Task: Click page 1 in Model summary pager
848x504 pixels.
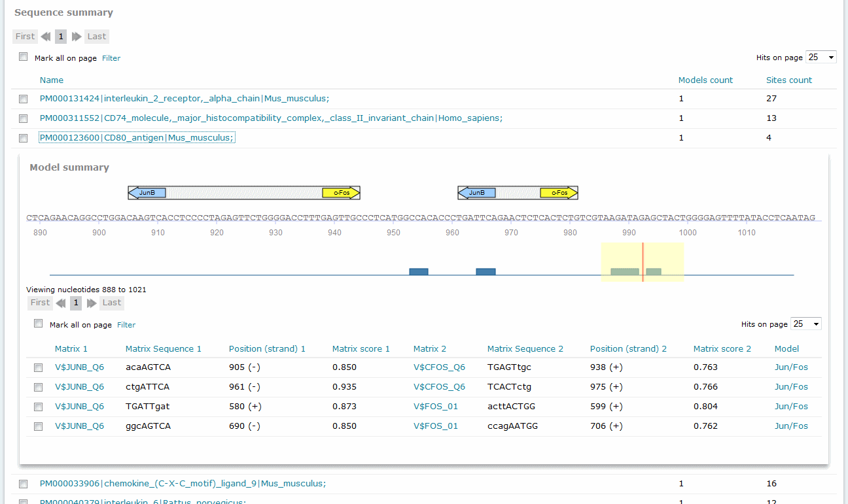Action: point(76,303)
